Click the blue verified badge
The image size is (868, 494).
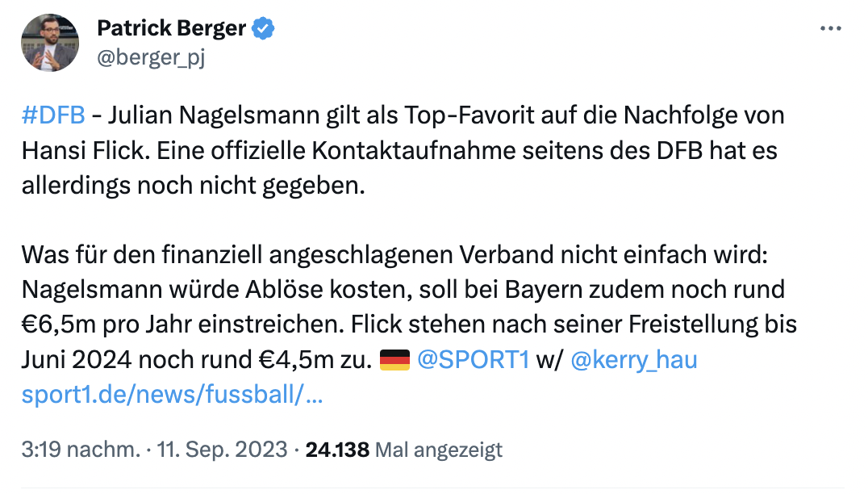[264, 29]
